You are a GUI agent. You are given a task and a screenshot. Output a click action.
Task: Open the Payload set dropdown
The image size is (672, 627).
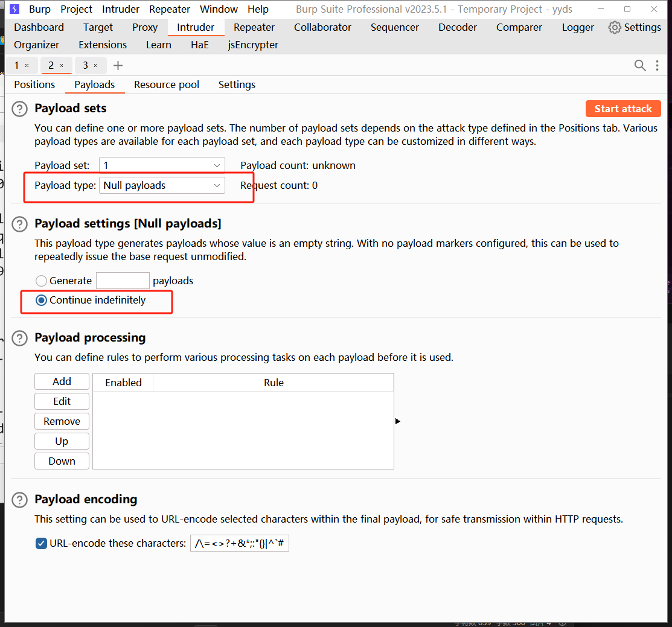tap(162, 165)
